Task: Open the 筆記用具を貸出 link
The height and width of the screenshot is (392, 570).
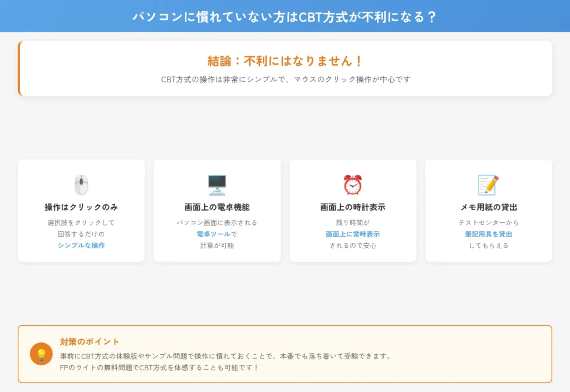Action: (x=488, y=234)
